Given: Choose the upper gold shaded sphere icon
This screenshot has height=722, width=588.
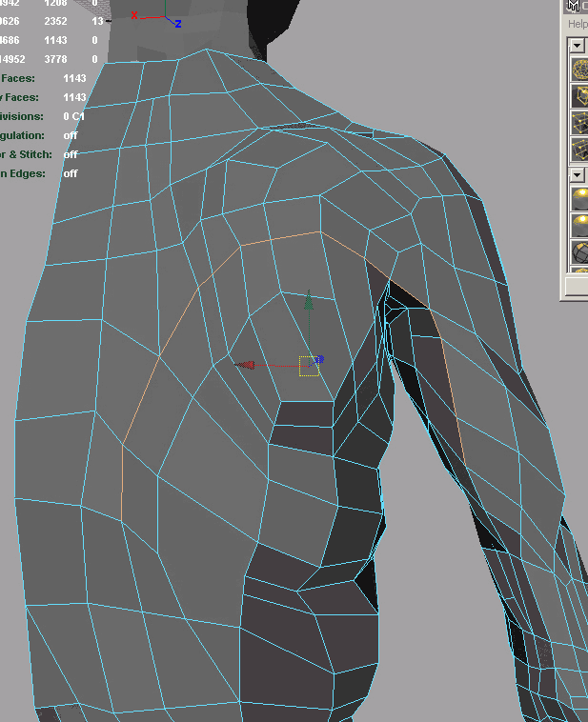Looking at the screenshot, I should click(x=579, y=198).
